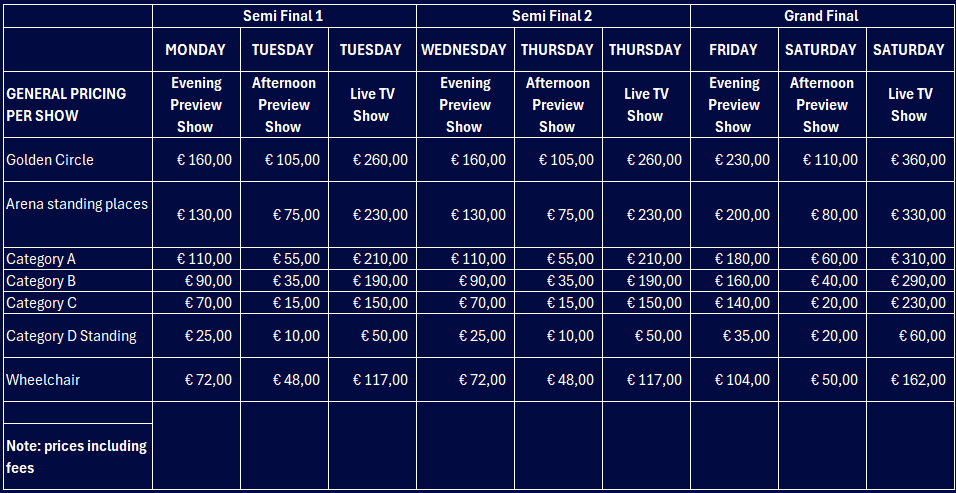
Task: Select the € 104,00 Wheelchair Friday price
Action: [735, 380]
